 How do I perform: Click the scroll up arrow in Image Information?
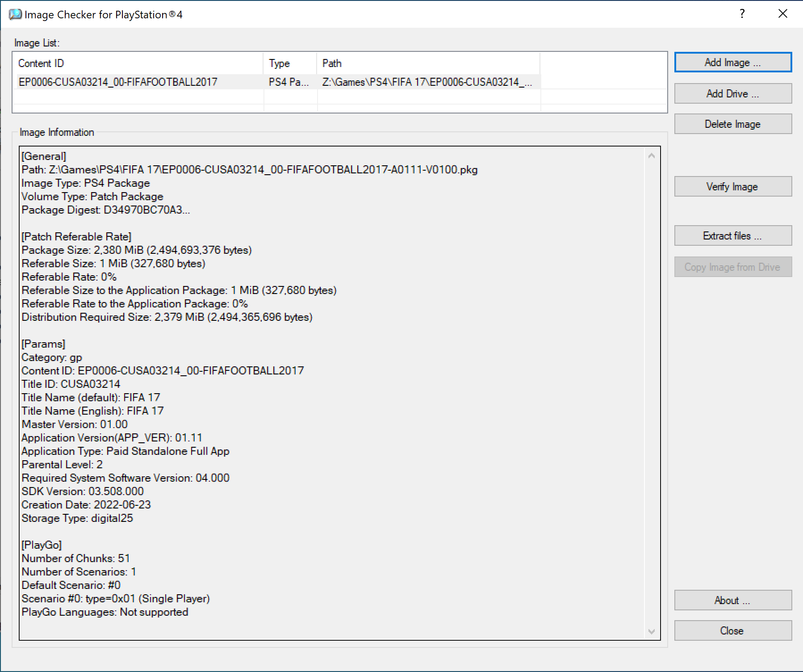pos(652,156)
